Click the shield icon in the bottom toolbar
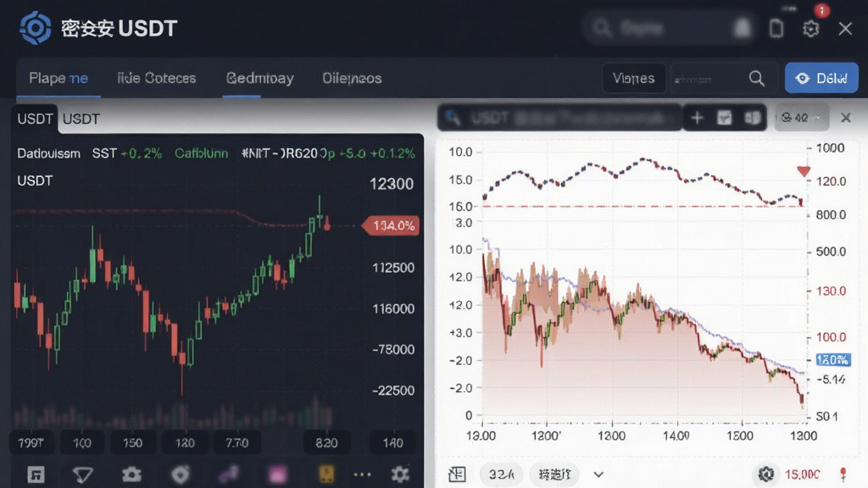The height and width of the screenshot is (488, 868). (181, 474)
